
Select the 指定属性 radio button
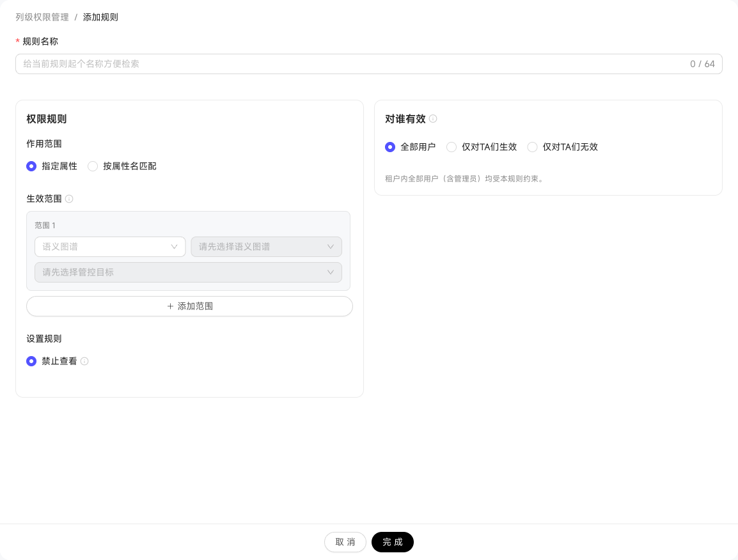(x=31, y=166)
